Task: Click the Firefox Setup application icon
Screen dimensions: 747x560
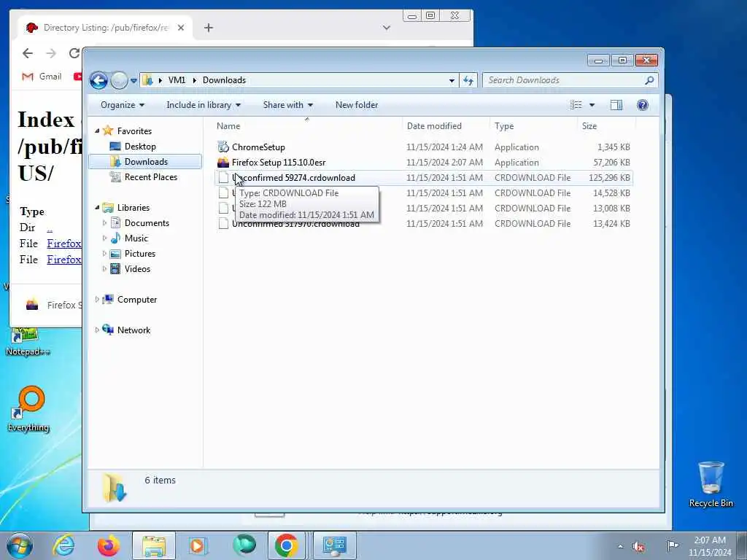Action: pos(223,163)
